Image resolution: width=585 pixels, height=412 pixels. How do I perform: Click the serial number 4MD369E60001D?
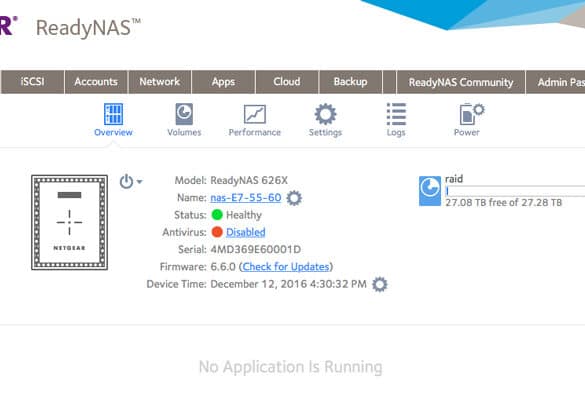point(256,249)
